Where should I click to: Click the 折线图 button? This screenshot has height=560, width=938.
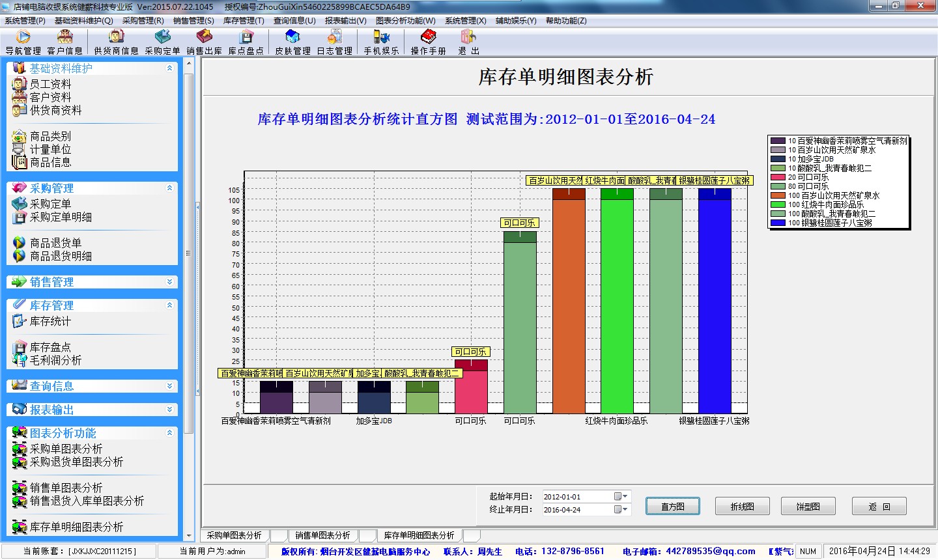point(742,507)
